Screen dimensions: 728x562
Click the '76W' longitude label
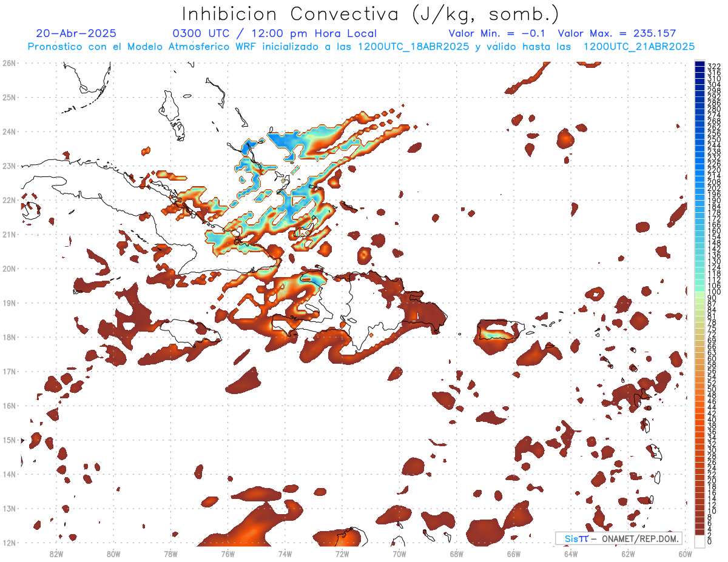pos(228,554)
